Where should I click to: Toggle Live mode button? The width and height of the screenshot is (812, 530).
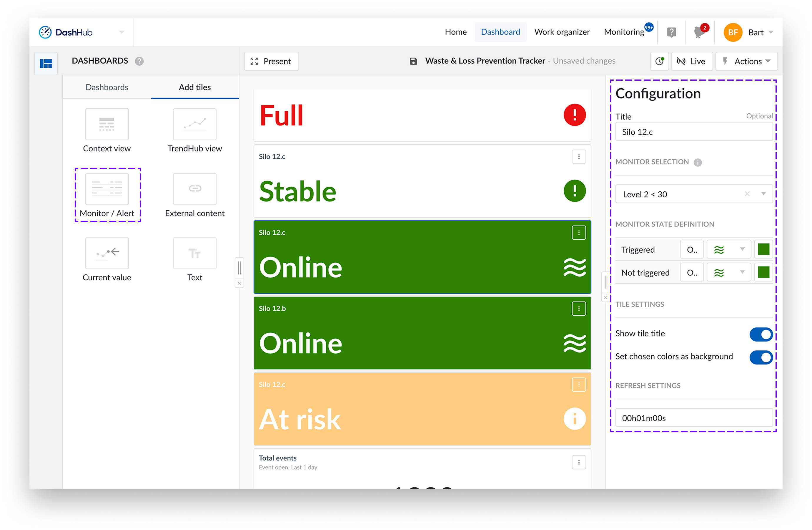coord(692,62)
